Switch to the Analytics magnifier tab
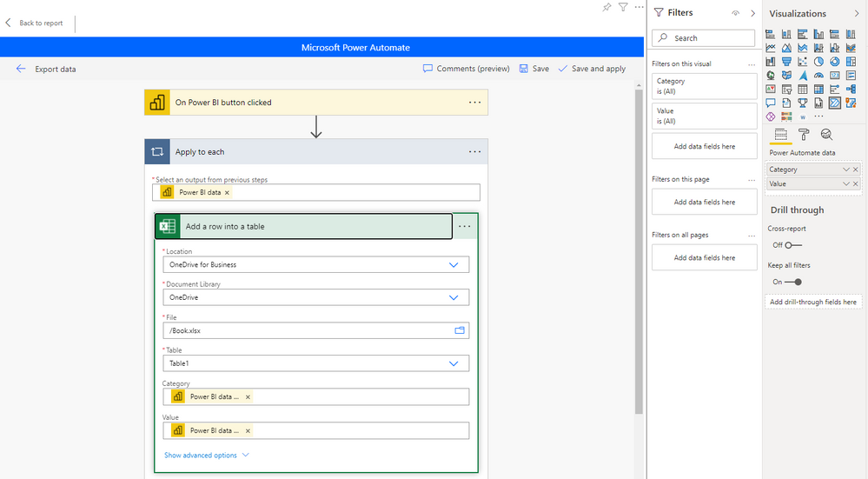Screen dimensions: 868x479 coord(826,135)
